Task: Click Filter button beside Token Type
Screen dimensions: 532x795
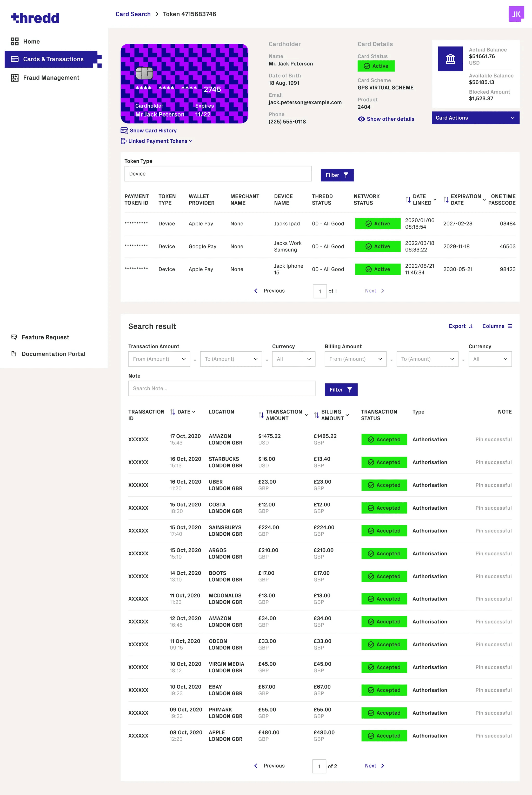Action: pos(337,175)
